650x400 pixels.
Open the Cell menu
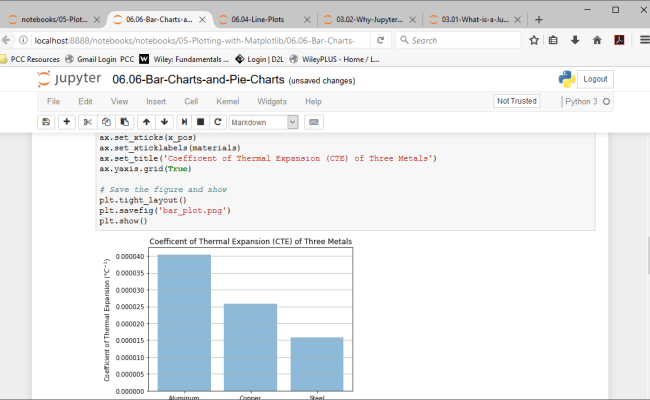point(191,102)
